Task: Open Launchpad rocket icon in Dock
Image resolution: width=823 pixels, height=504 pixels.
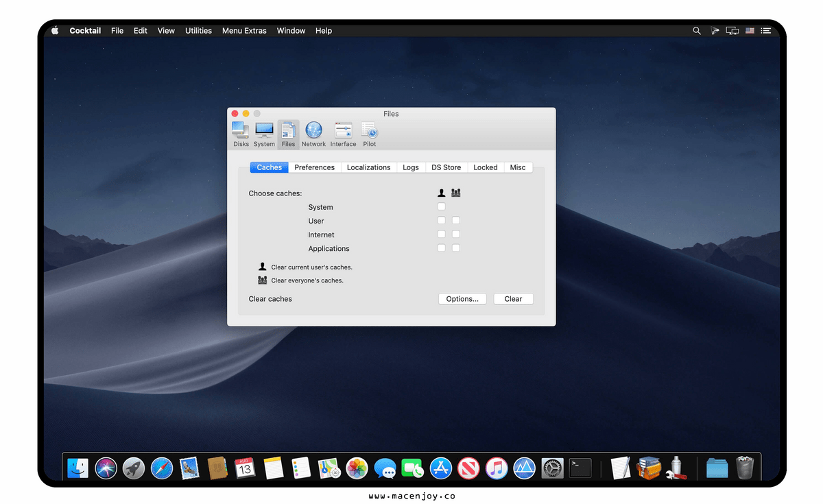Action: [134, 468]
